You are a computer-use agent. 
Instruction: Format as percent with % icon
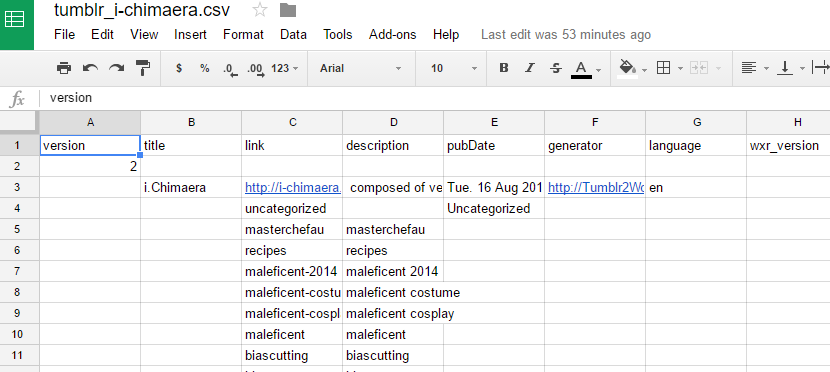click(x=205, y=68)
